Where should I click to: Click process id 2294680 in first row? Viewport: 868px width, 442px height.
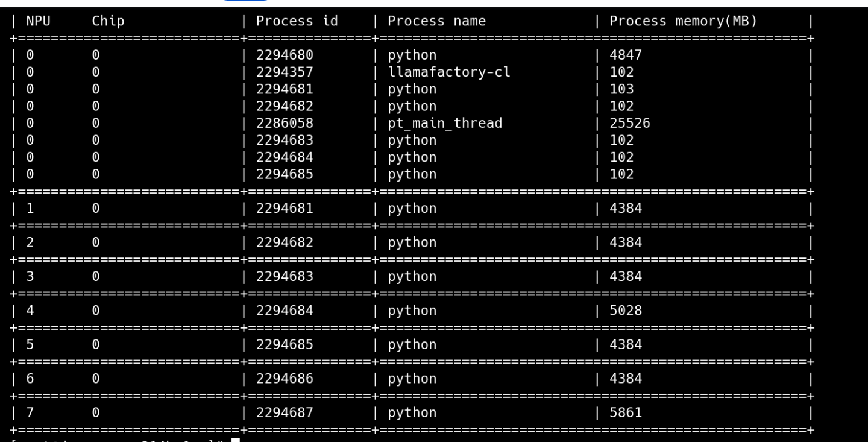click(285, 55)
